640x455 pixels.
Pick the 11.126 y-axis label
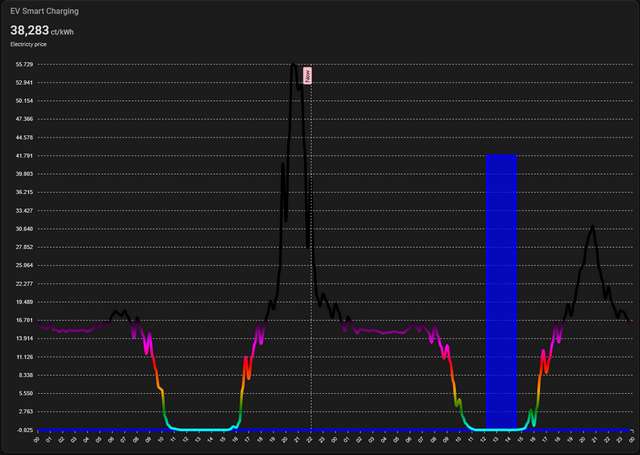tap(24, 357)
